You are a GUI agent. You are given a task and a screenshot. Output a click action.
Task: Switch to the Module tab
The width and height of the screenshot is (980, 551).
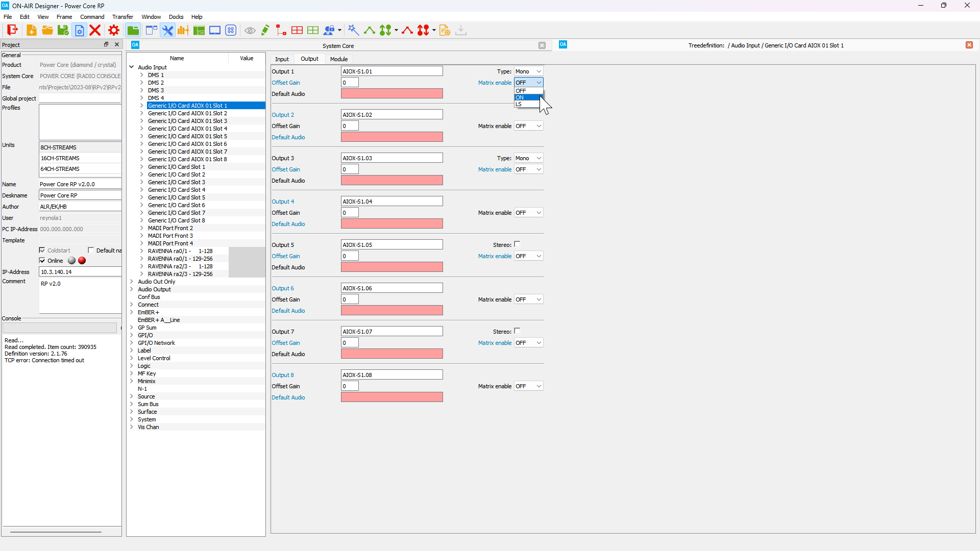click(338, 59)
